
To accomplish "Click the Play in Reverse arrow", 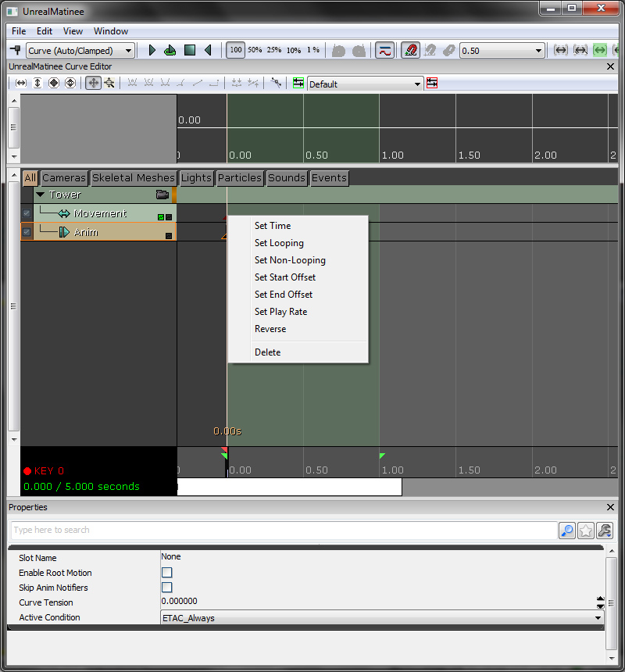I will pos(208,50).
